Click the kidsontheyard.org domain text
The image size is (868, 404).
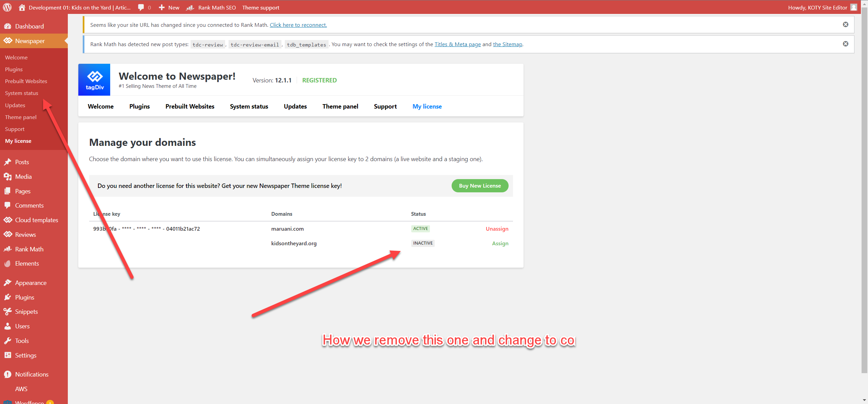tap(294, 243)
